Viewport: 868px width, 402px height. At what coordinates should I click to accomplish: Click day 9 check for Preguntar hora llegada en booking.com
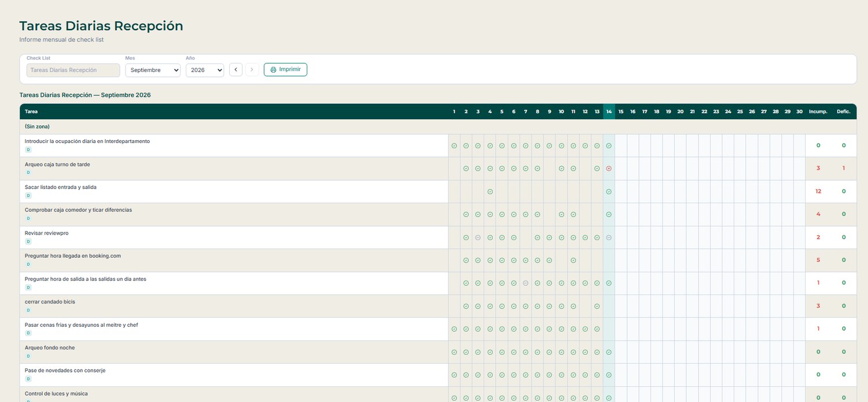coord(549,261)
